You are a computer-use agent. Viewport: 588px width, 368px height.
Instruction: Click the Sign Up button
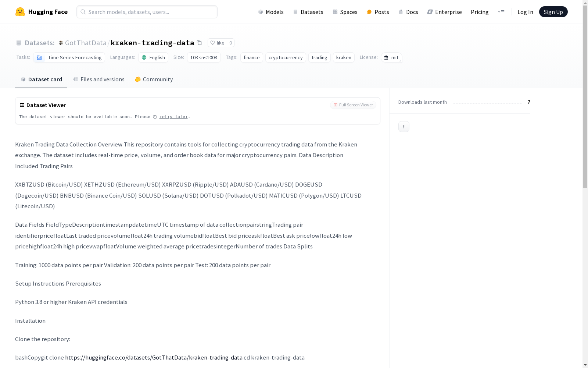coord(553,12)
